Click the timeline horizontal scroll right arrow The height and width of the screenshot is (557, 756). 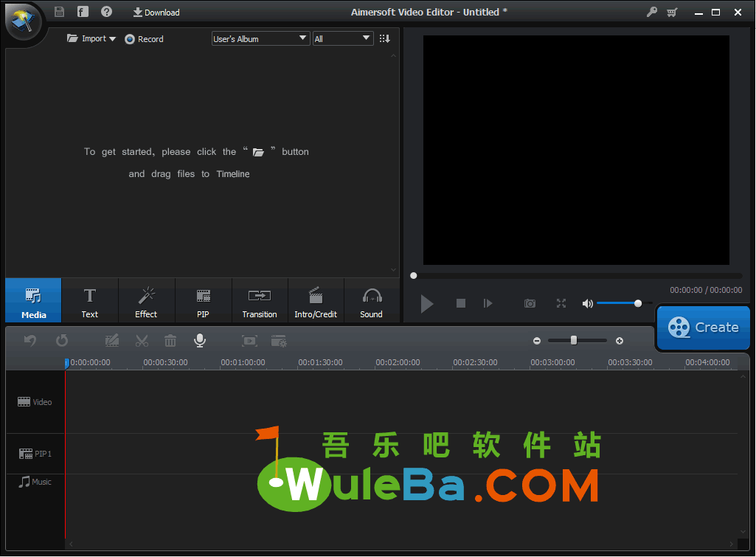pyautogui.click(x=732, y=544)
